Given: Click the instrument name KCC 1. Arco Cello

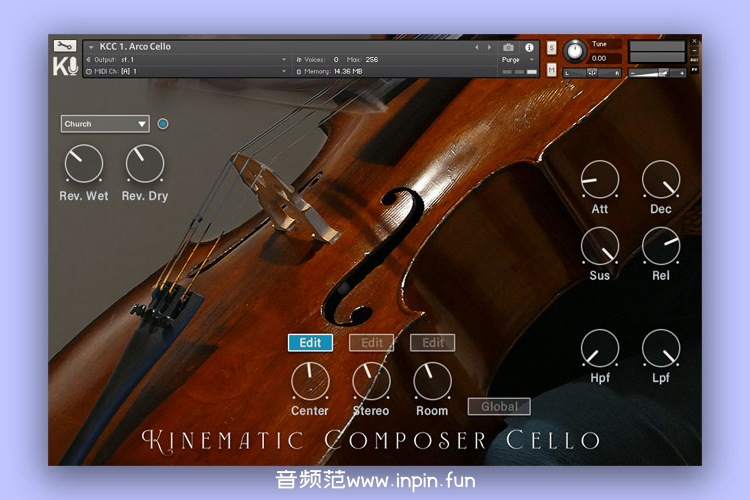Looking at the screenshot, I should 135,46.
